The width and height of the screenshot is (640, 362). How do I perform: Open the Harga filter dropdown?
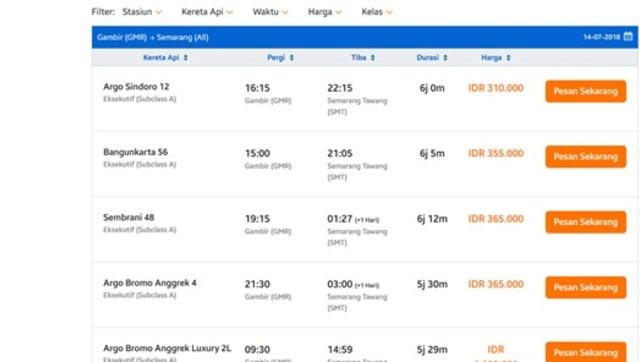325,12
